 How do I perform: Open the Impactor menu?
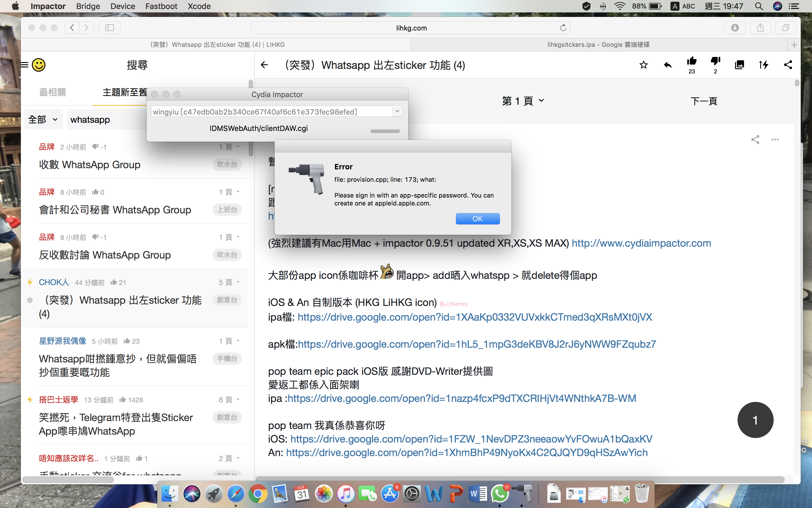tap(48, 6)
